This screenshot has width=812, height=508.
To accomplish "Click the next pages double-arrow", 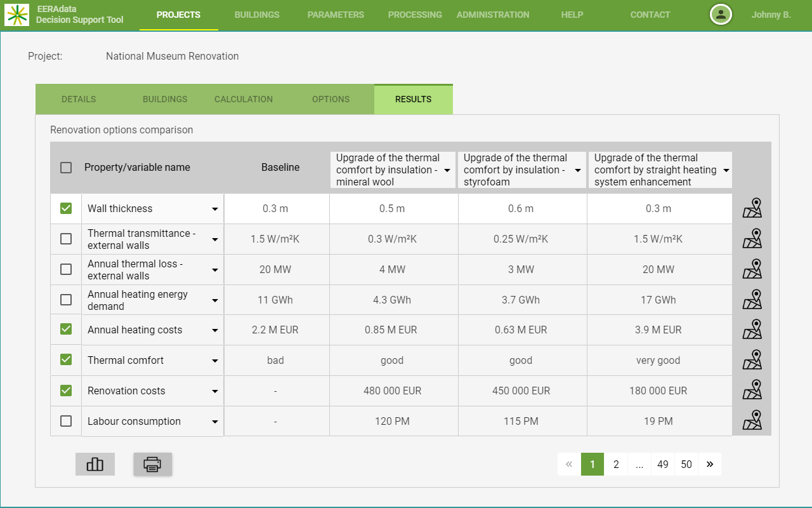I will coord(709,464).
